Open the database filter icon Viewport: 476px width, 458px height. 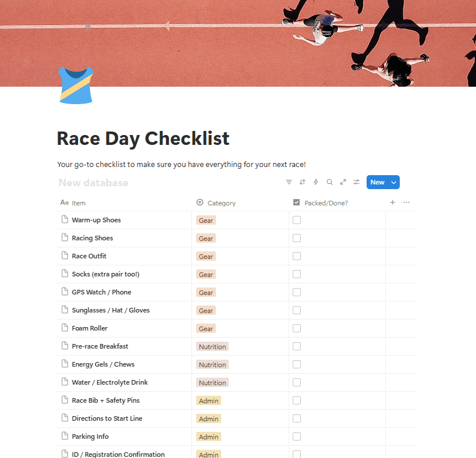click(289, 182)
